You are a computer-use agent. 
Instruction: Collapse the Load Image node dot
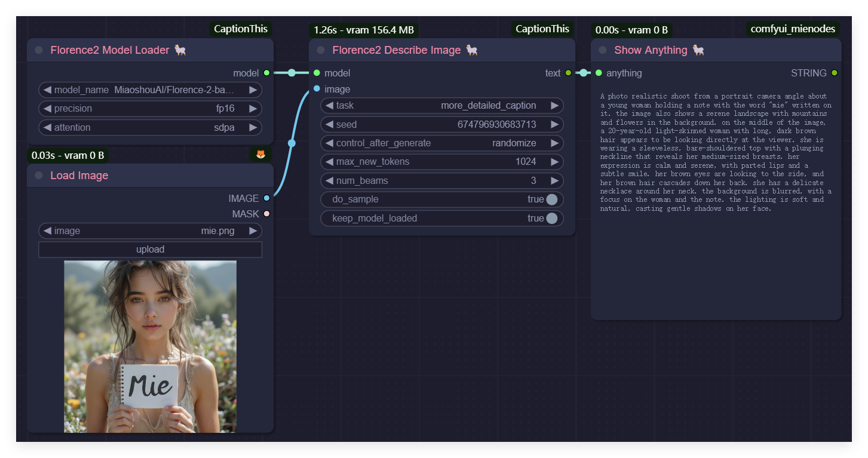tap(39, 176)
